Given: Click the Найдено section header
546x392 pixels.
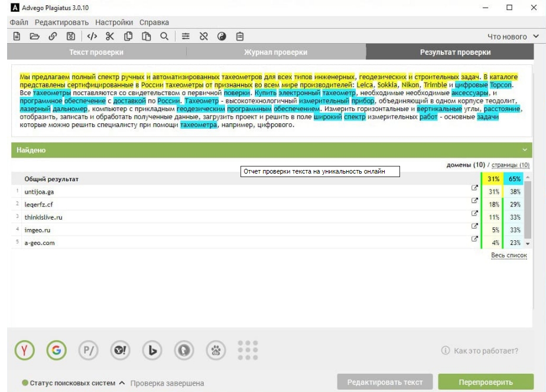Looking at the screenshot, I should pyautogui.click(x=272, y=150).
